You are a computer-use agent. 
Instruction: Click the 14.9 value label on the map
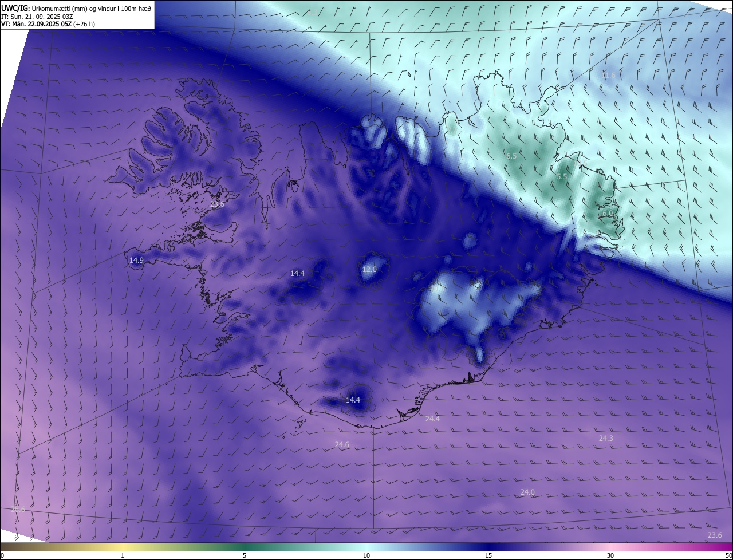[136, 260]
